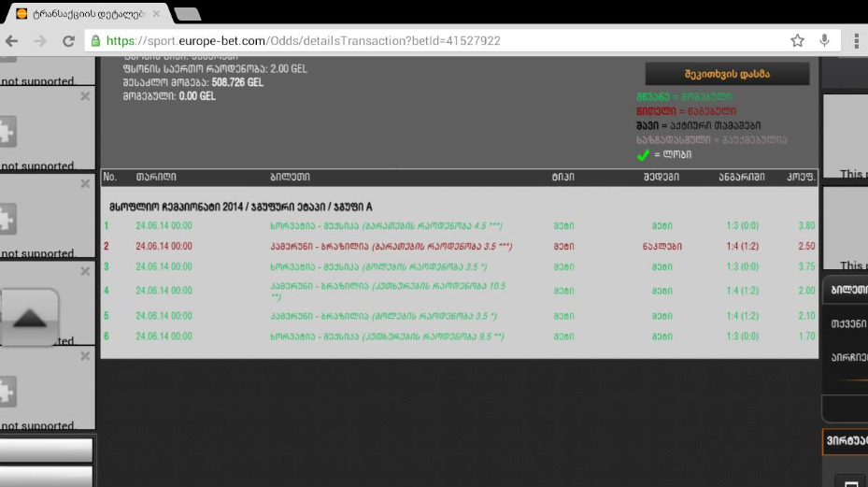This screenshot has height=487, width=868.
Task: Click the won amount 0.00 GEL
Action: (x=197, y=96)
